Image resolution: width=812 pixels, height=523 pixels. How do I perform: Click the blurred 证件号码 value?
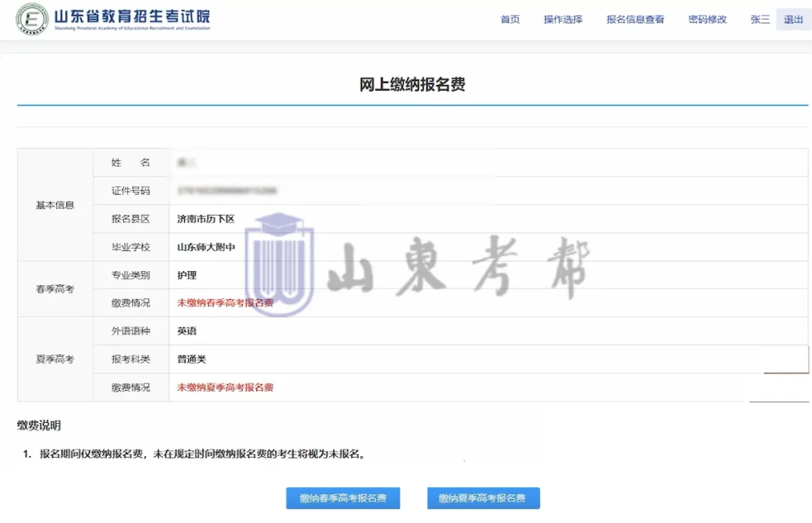click(227, 191)
